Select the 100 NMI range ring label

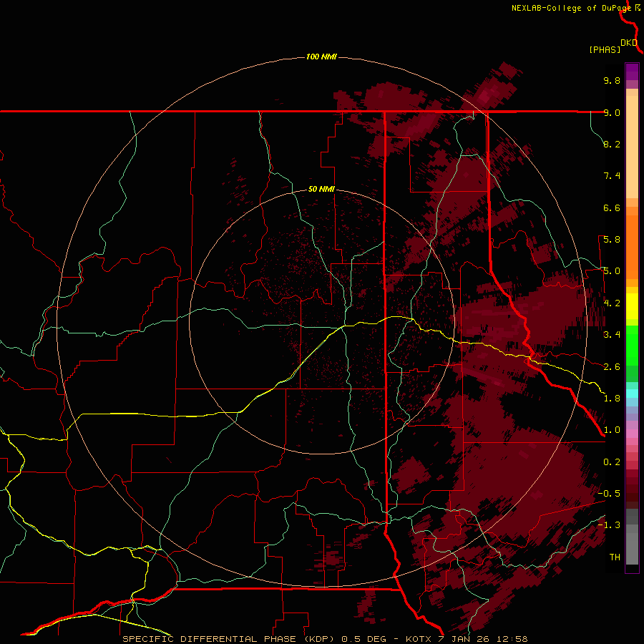click(x=321, y=57)
